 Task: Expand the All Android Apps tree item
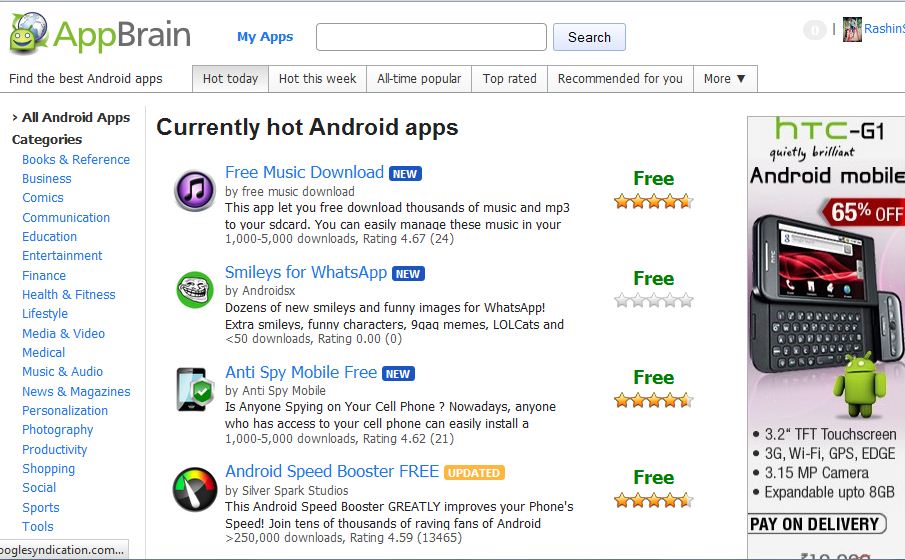71,117
